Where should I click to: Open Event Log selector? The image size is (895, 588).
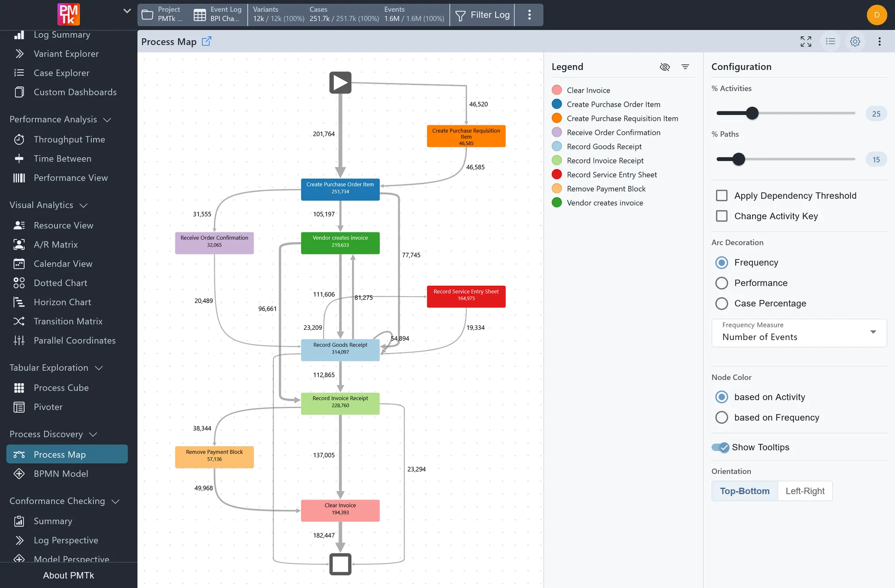coord(218,15)
